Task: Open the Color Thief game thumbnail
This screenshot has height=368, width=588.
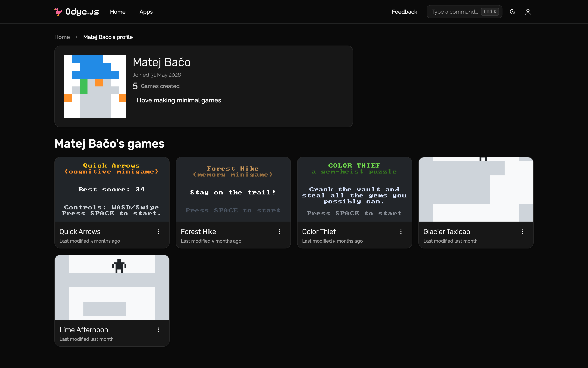Action: [x=354, y=189]
